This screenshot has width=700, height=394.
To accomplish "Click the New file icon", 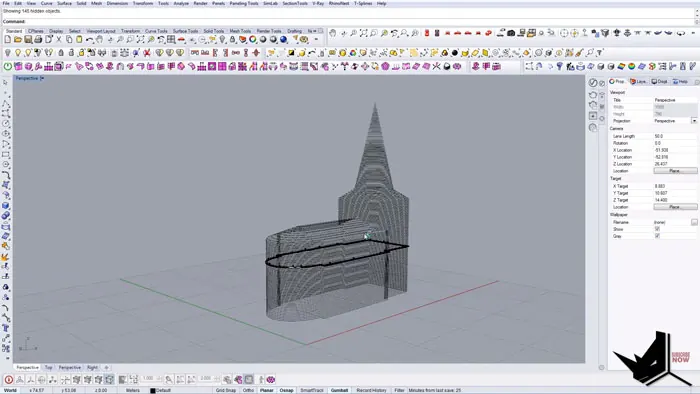I will tap(8, 40).
